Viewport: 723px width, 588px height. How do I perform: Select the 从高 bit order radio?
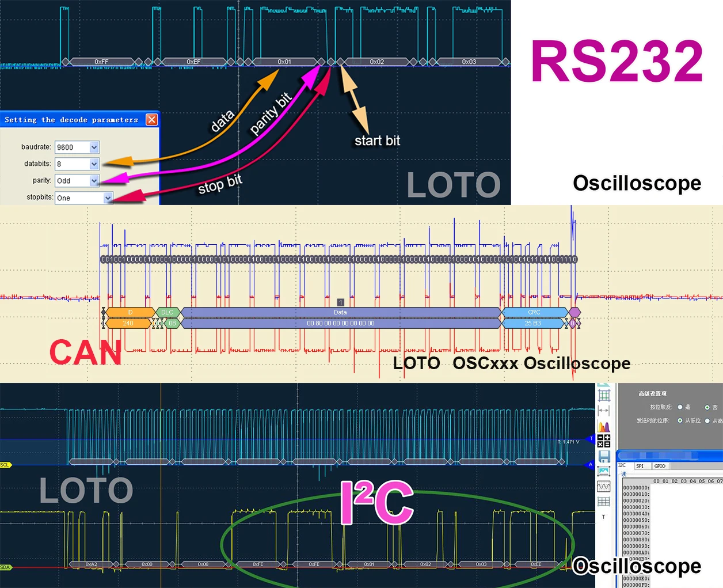(x=707, y=420)
